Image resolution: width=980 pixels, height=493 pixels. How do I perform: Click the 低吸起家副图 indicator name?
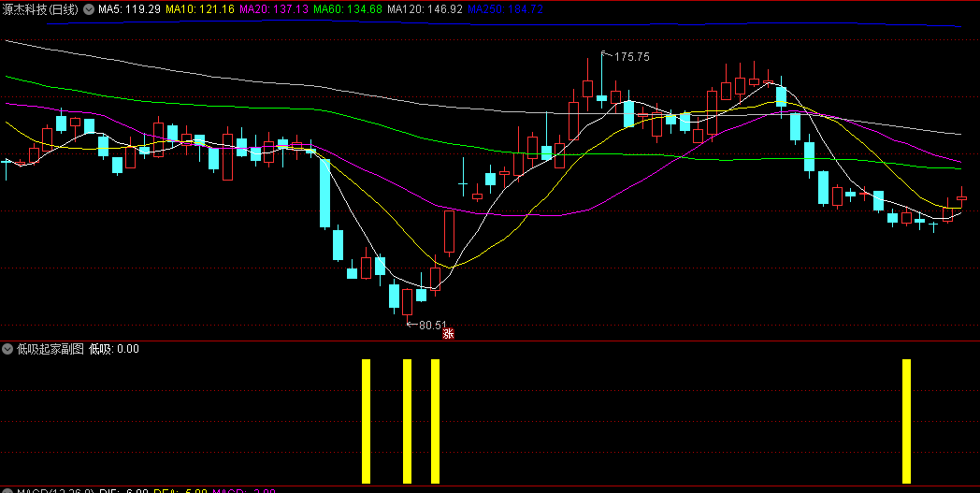pyautogui.click(x=50, y=349)
